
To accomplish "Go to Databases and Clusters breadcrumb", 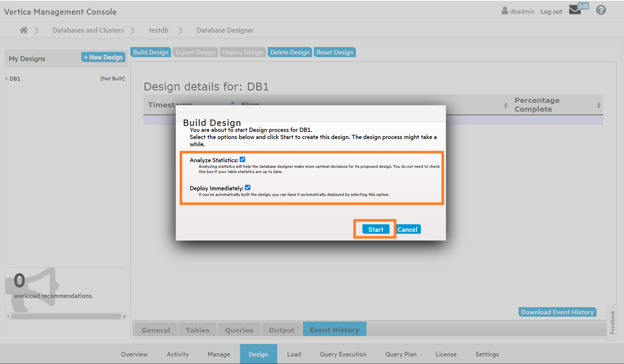I will click(88, 30).
